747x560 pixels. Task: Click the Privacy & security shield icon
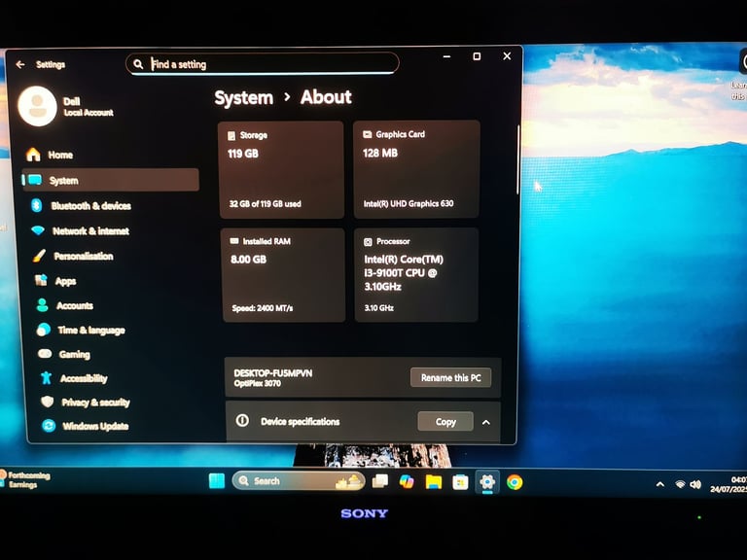point(47,402)
